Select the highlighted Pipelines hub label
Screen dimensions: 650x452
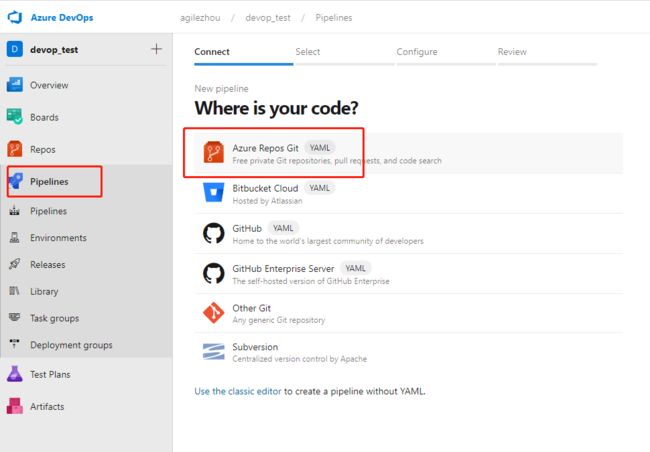[x=49, y=182]
